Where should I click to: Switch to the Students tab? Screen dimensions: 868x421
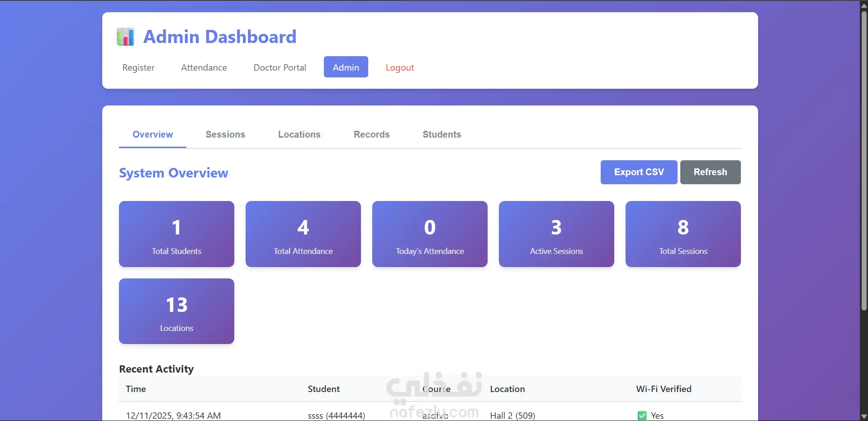[x=441, y=134]
